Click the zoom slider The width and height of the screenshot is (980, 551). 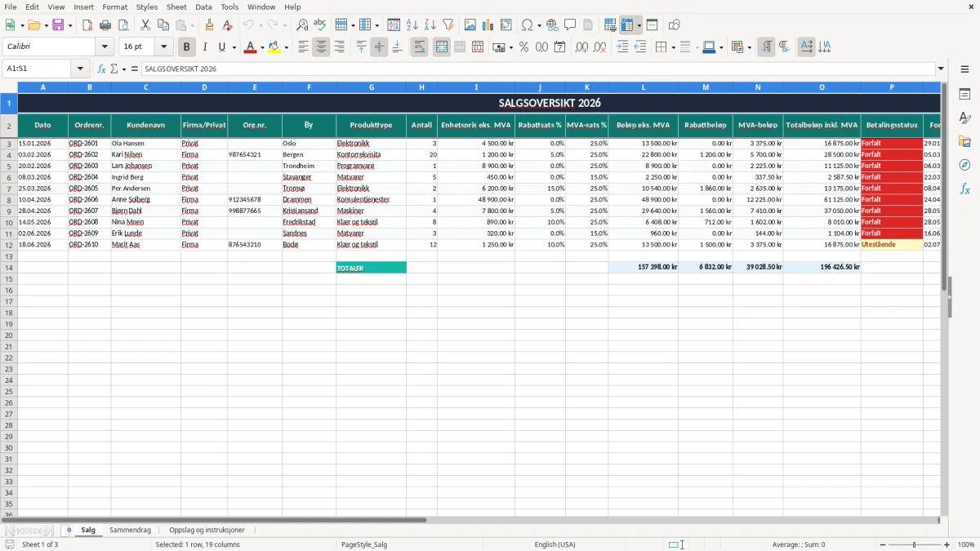(x=915, y=544)
